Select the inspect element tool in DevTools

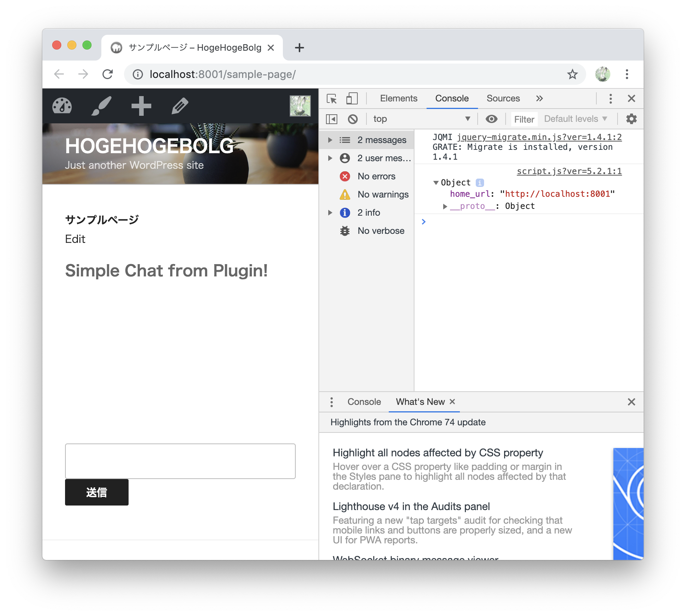coord(332,98)
